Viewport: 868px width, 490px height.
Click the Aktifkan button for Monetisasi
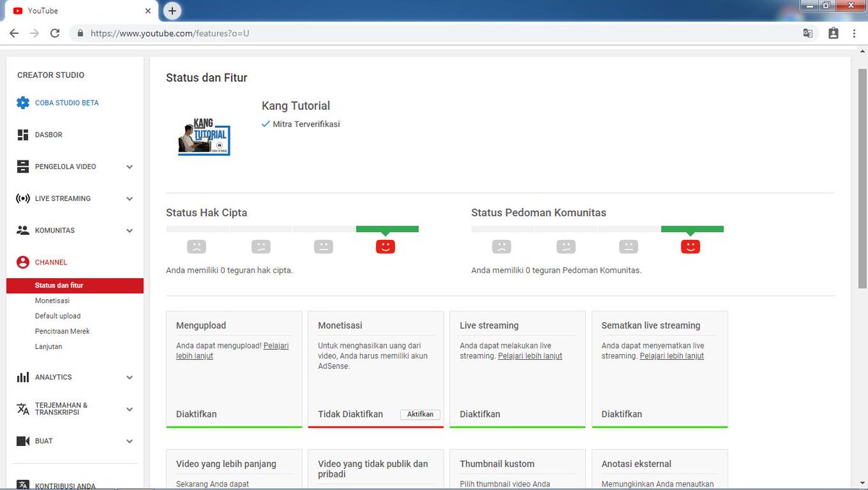tap(420, 414)
